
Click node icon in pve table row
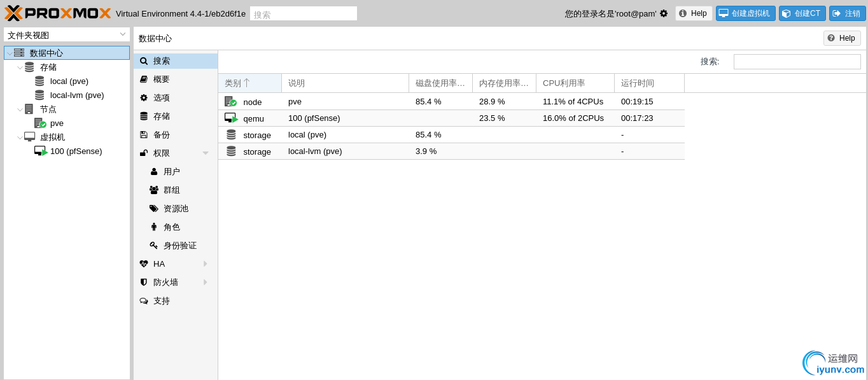pos(230,101)
